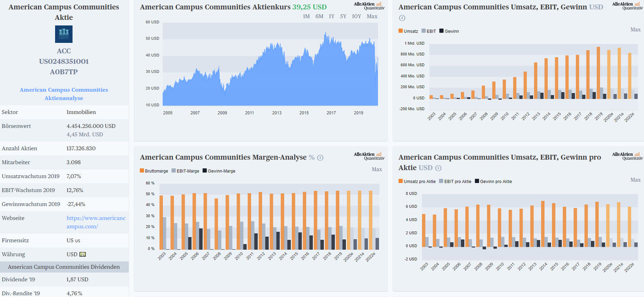This screenshot has width=644, height=297.
Task: Switch Aktienkurs chart to 5Y range
Action: [343, 16]
